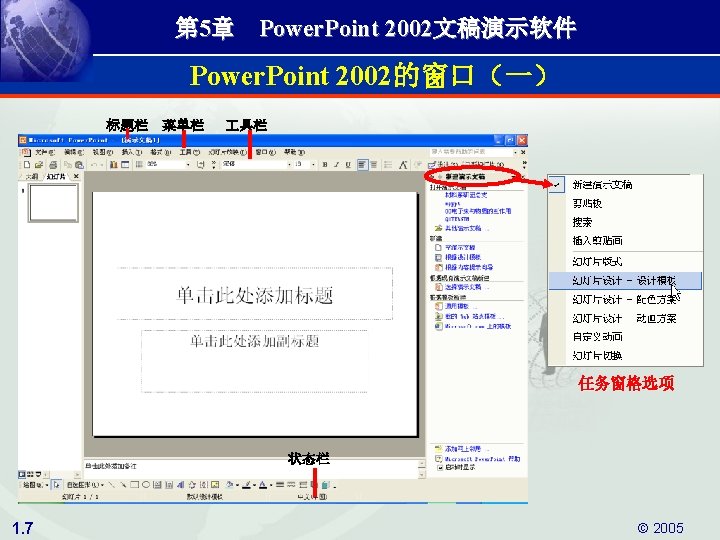Open the 编辑 Edit menu

pyautogui.click(x=73, y=152)
